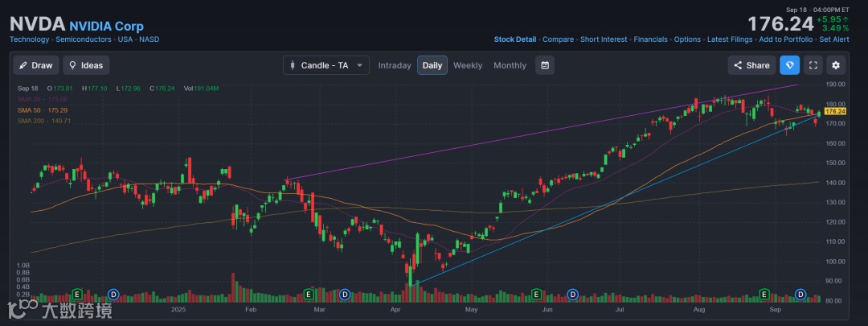The width and height of the screenshot is (868, 326).
Task: Click the earnings E marker in late August
Action: point(764,294)
